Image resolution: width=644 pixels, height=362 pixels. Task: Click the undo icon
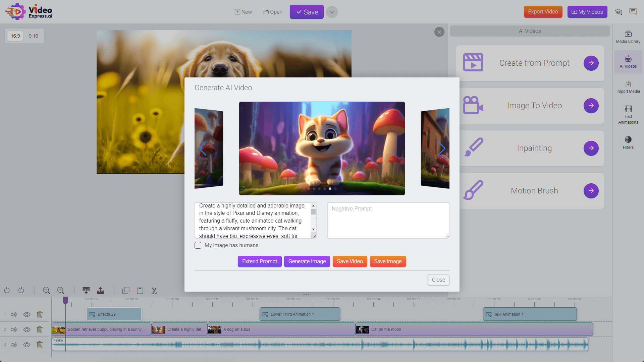pyautogui.click(x=7, y=291)
